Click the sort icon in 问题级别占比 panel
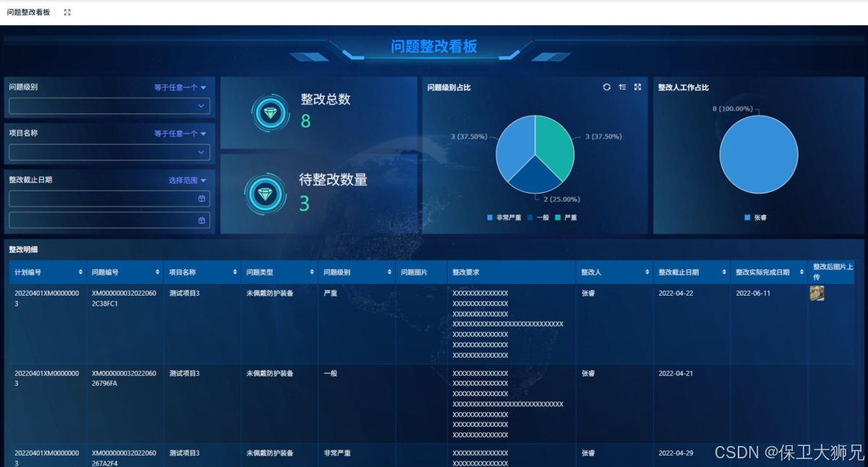 [623, 87]
